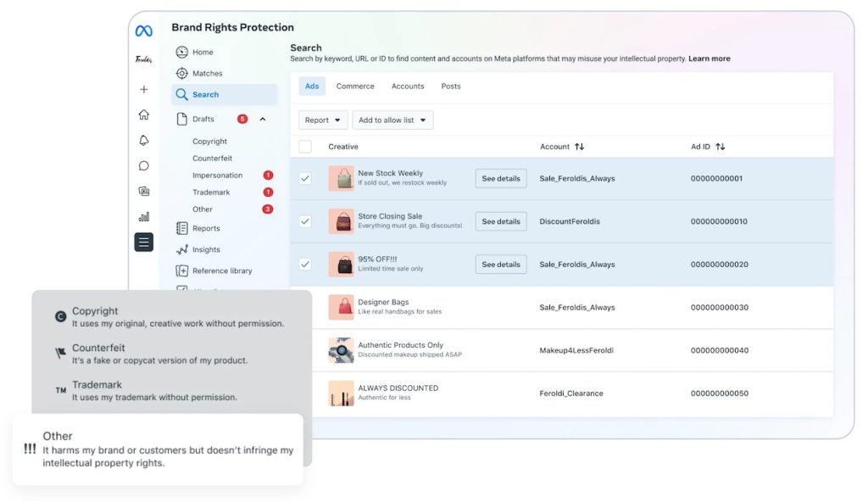Open Insights from the sidebar

click(205, 249)
